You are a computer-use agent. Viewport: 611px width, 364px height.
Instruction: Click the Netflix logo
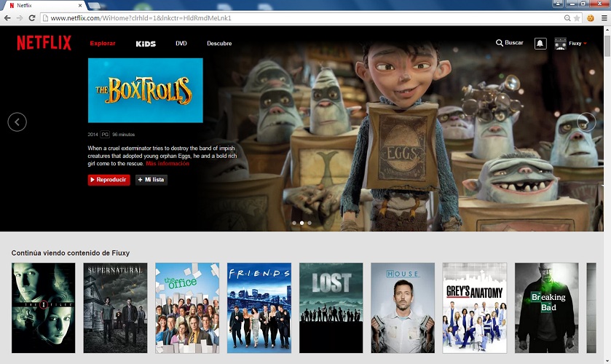tap(44, 43)
